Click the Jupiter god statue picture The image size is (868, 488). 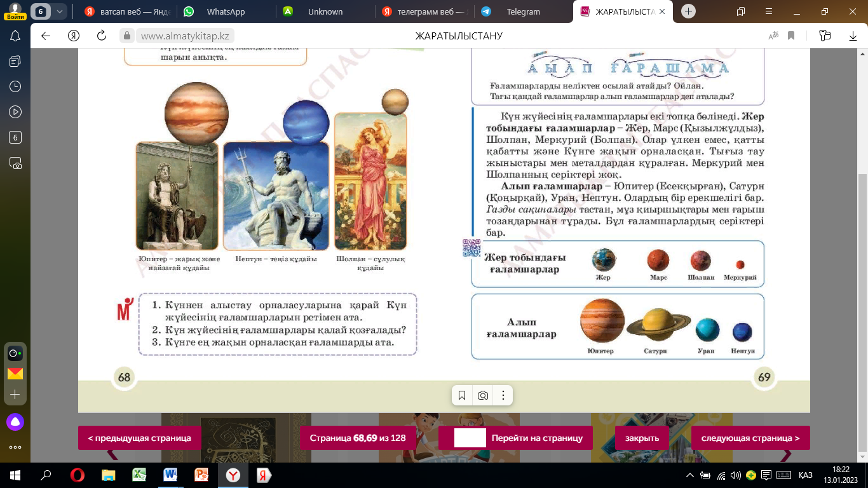point(177,196)
